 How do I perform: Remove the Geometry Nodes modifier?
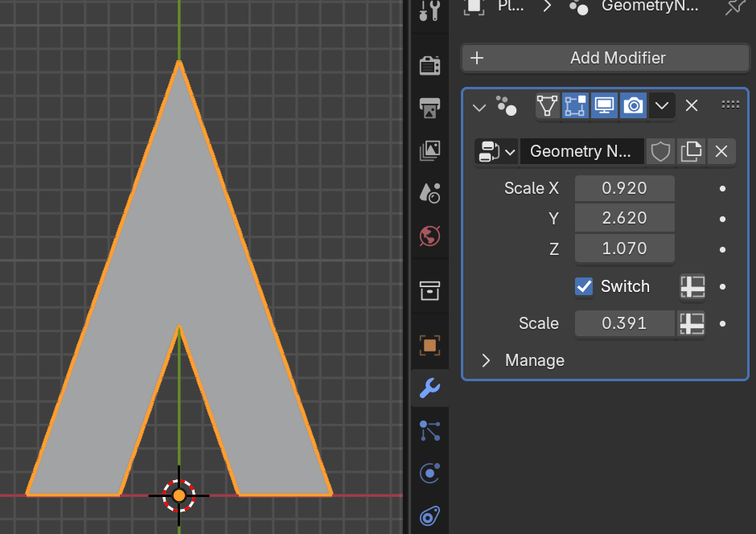[x=692, y=105]
